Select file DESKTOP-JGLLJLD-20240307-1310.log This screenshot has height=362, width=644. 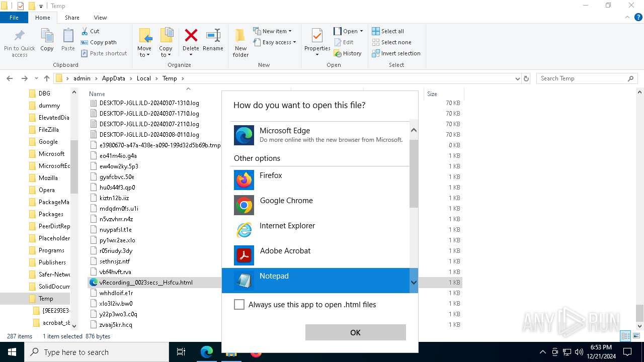(149, 103)
